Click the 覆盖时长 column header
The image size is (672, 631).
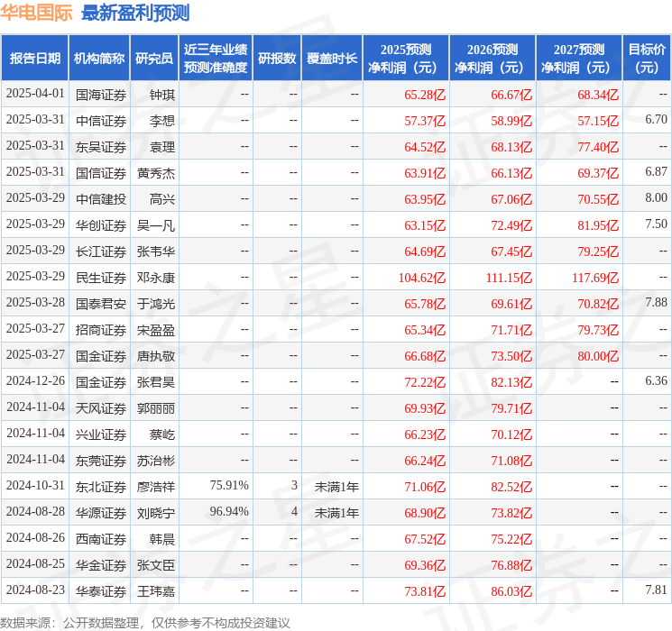[x=332, y=59]
